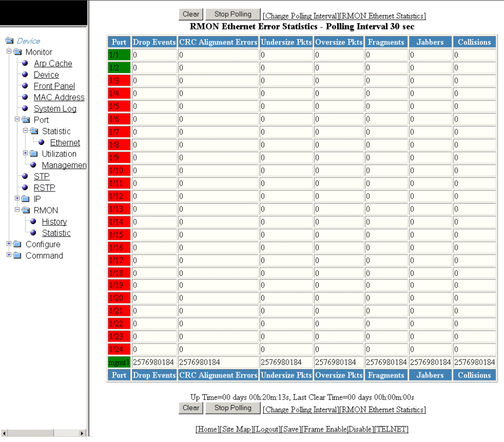
Task: Click the red port 1/3 cell
Action: pyautogui.click(x=119, y=80)
